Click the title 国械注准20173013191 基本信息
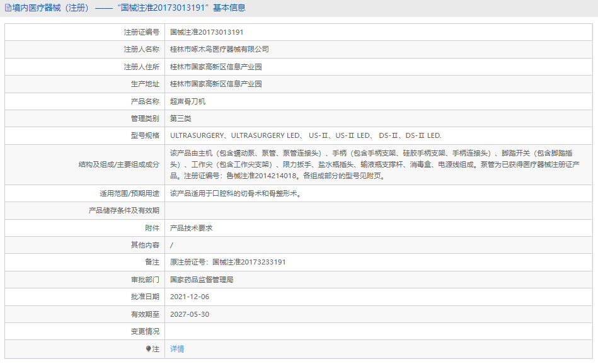 tap(180, 8)
